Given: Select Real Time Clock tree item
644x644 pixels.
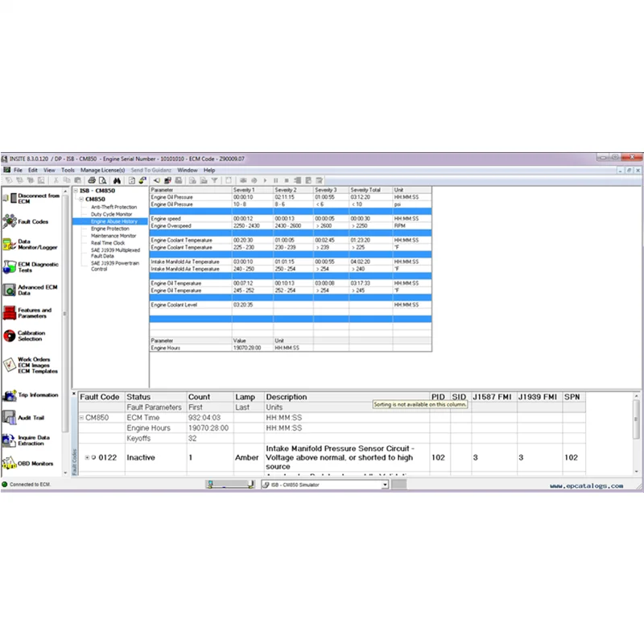Looking at the screenshot, I should (x=108, y=243).
